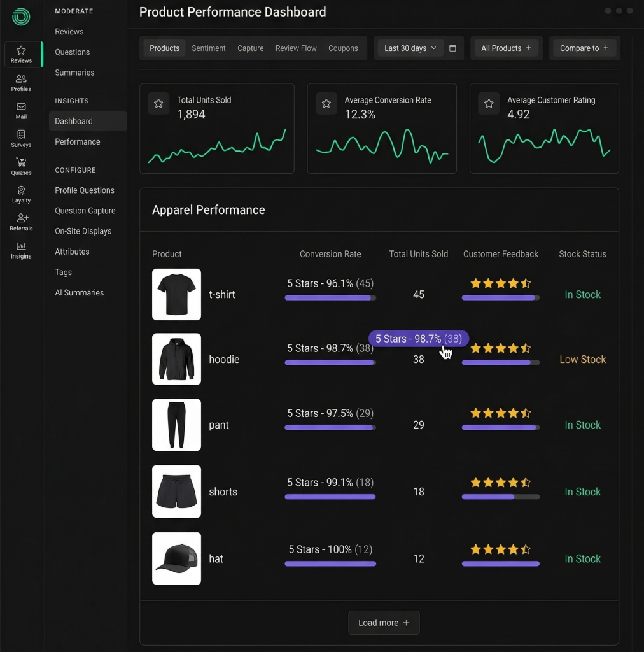Navigate to Performance under Insights
The height and width of the screenshot is (652, 644).
[x=77, y=141]
